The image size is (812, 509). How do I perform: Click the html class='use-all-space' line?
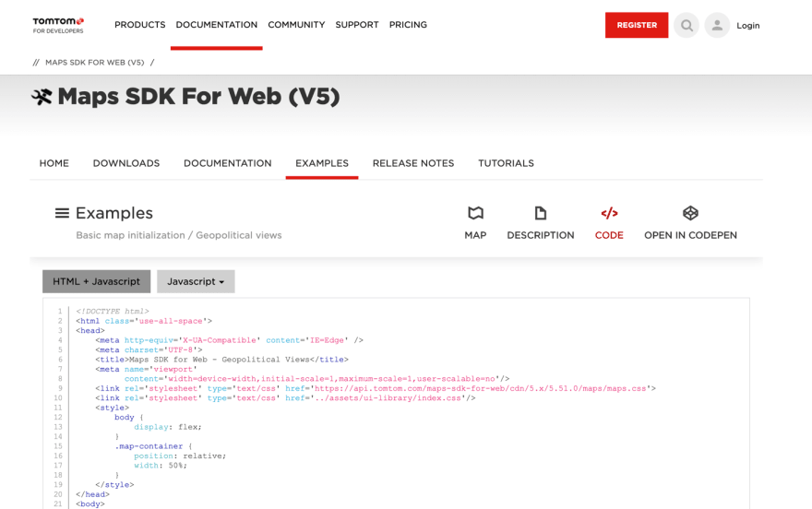[144, 321]
